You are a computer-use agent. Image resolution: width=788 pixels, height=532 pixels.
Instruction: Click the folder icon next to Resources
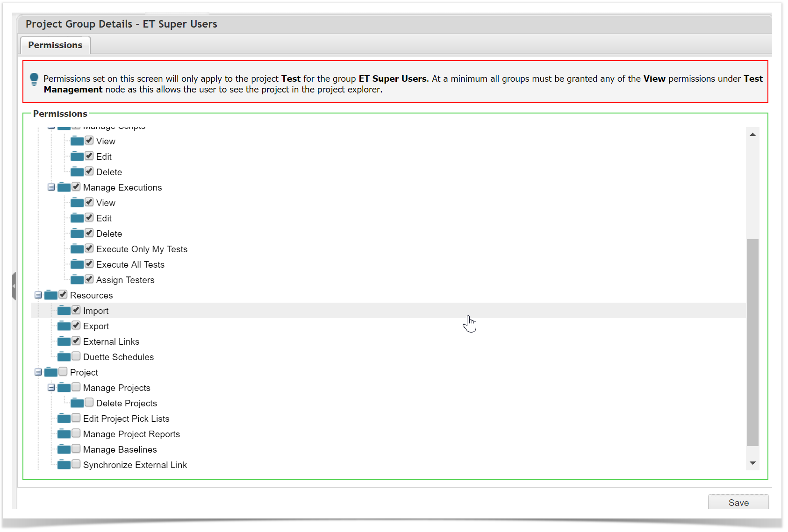coord(51,296)
